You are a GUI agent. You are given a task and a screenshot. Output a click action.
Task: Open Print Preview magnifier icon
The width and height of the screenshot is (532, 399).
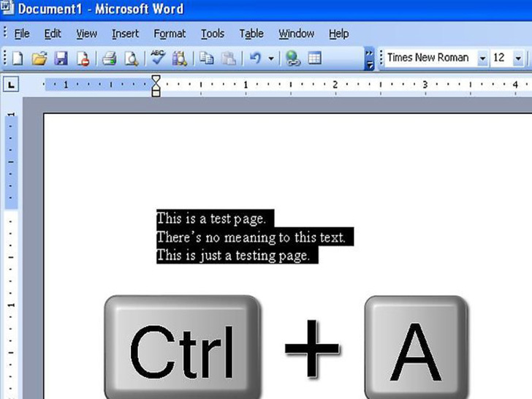pyautogui.click(x=132, y=58)
